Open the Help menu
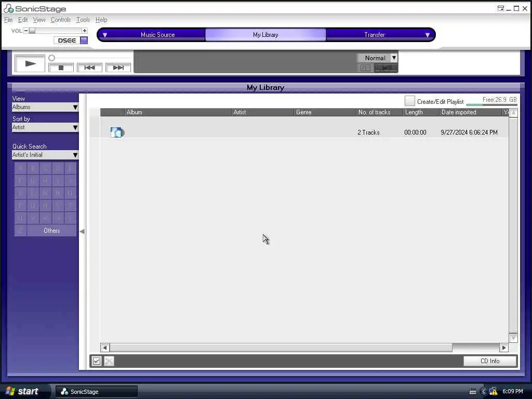532x399 pixels. pyautogui.click(x=101, y=20)
